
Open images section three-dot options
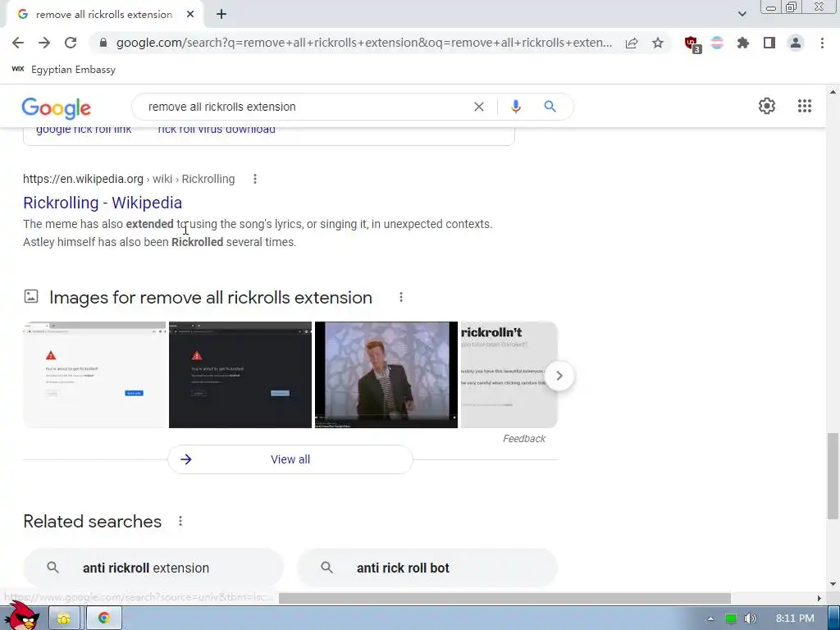[400, 297]
